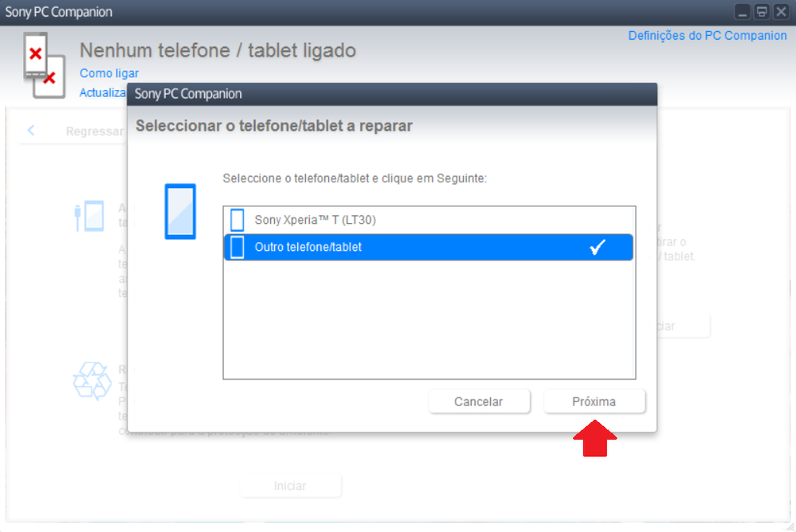
Task: Click the empty area of the device list
Action: 429,320
